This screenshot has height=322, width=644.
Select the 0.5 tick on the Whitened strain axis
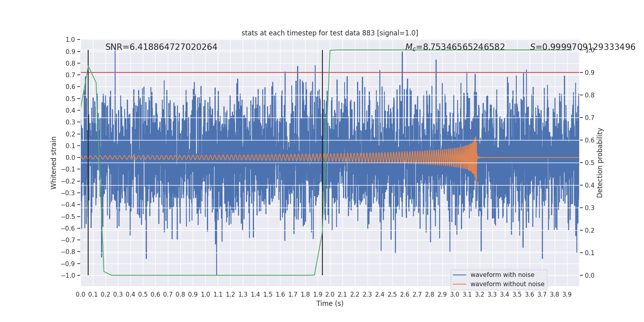point(70,99)
